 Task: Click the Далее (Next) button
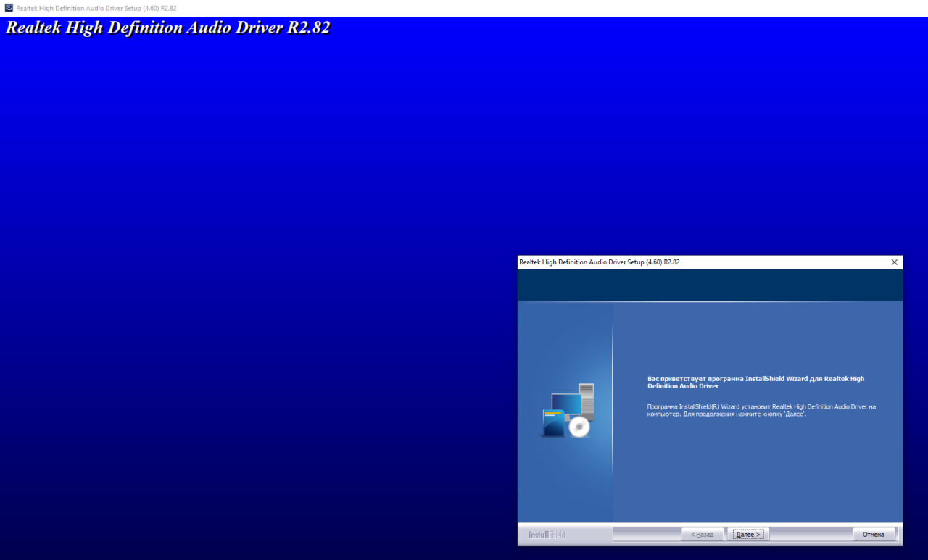tap(748, 535)
